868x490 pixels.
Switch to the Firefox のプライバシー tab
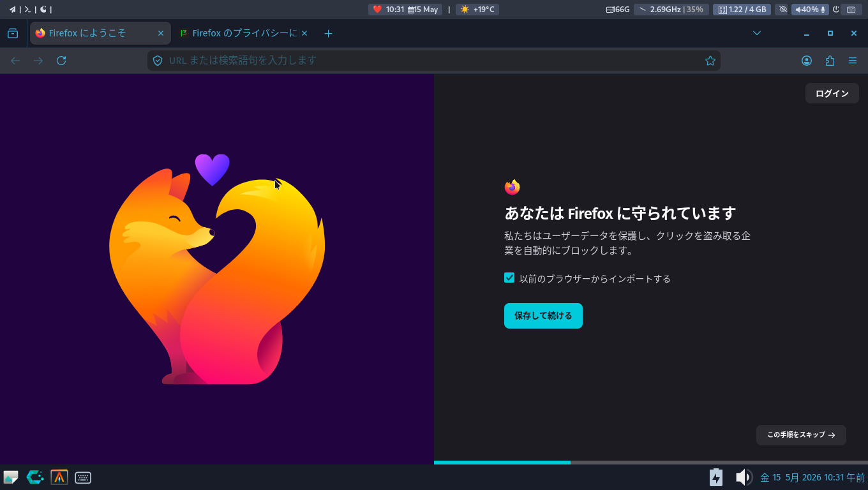(x=244, y=33)
